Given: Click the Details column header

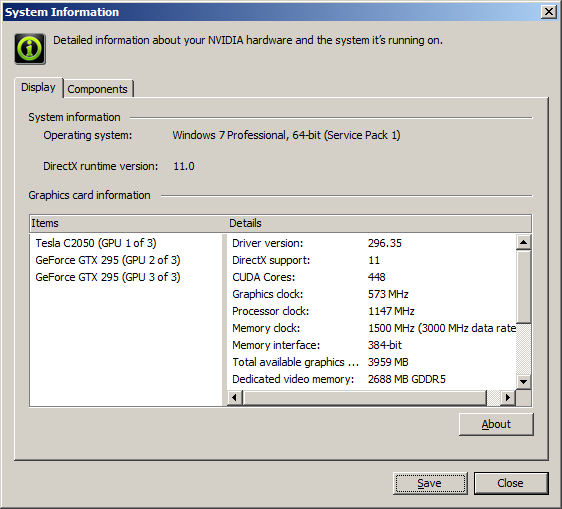Looking at the screenshot, I should coord(379,223).
